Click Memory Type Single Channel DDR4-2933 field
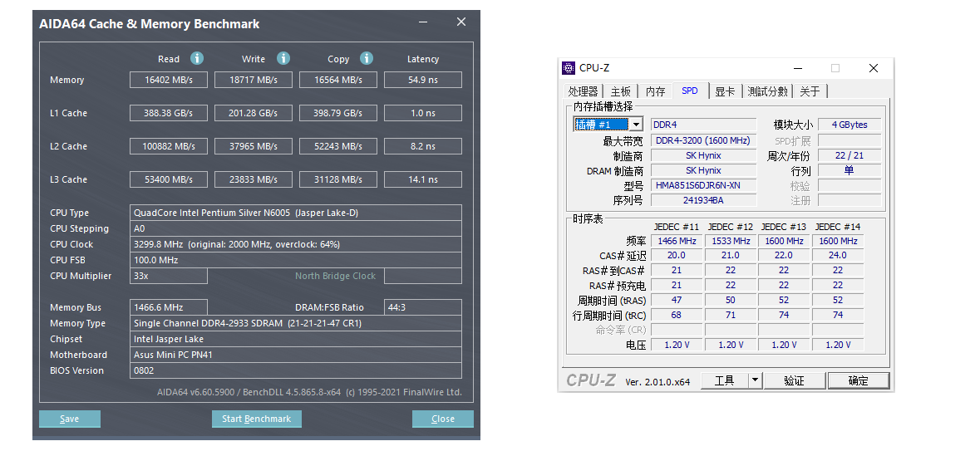Image resolution: width=980 pixels, height=451 pixels. [x=296, y=324]
